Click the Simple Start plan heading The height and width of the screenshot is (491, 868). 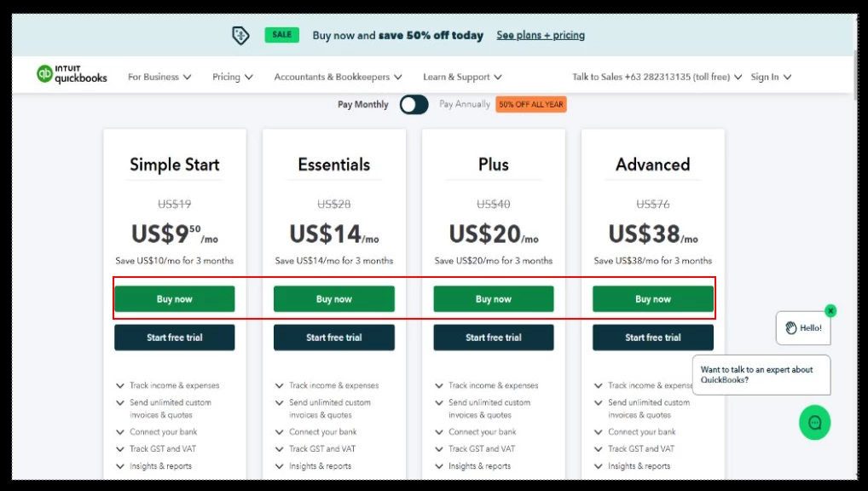(175, 165)
